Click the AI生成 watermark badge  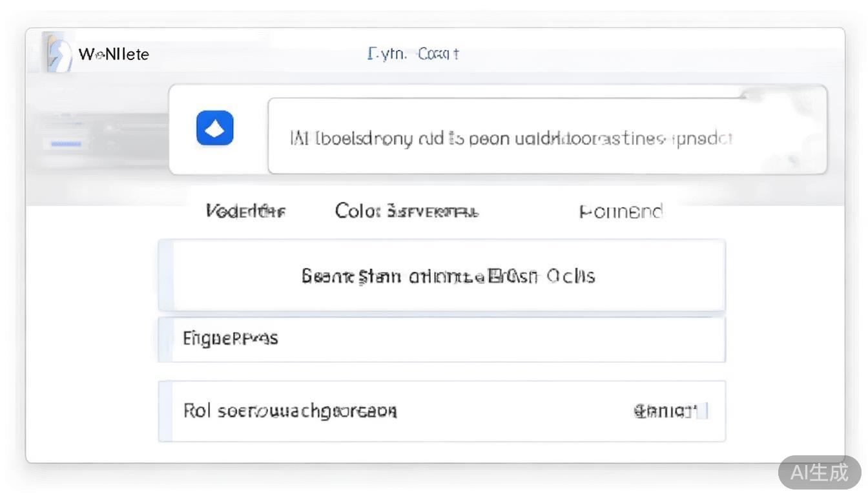pyautogui.click(x=819, y=472)
